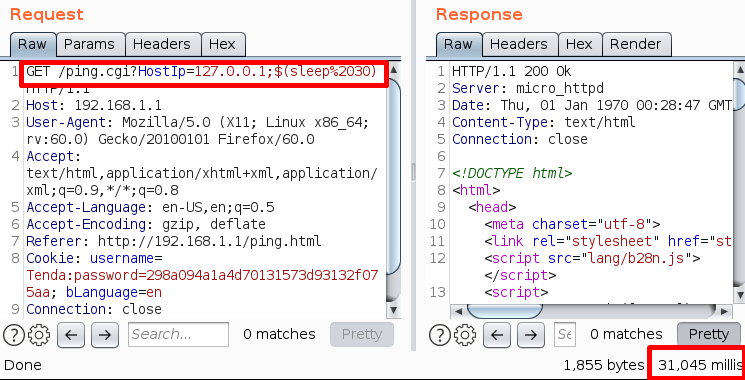Open search settings gear in Request panel
745x380 pixels.
[39, 335]
